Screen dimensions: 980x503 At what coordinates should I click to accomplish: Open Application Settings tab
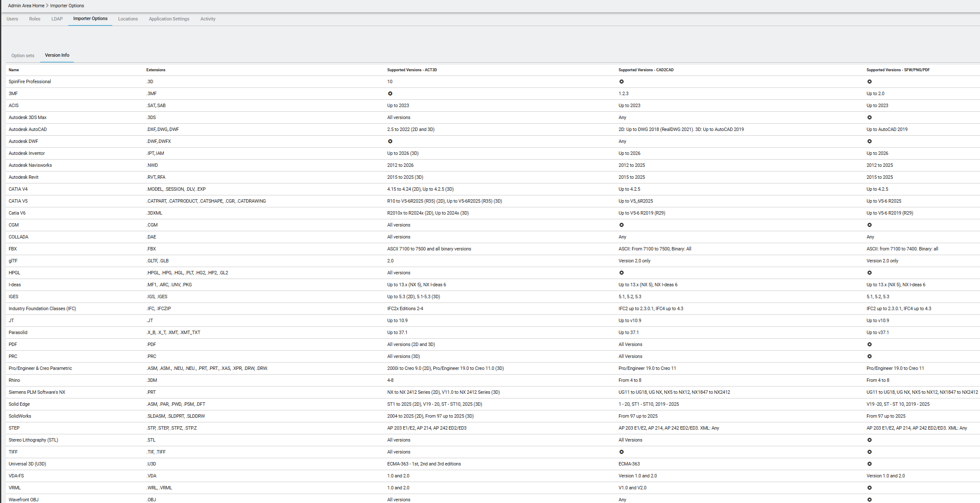click(169, 19)
